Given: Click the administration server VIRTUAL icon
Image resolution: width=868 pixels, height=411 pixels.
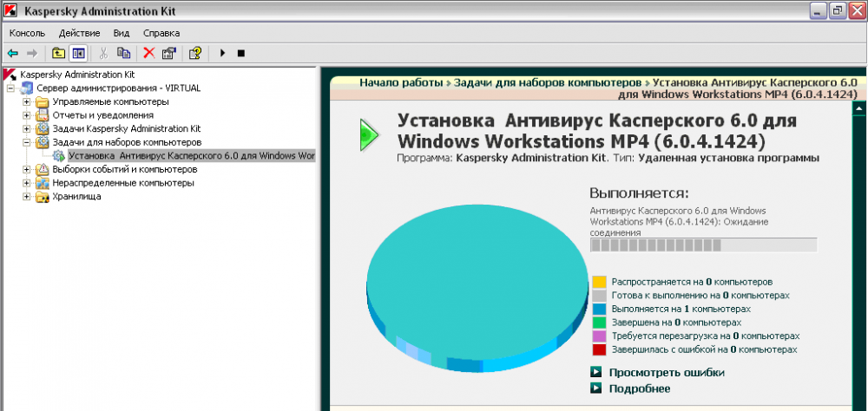Looking at the screenshot, I should click(28, 88).
